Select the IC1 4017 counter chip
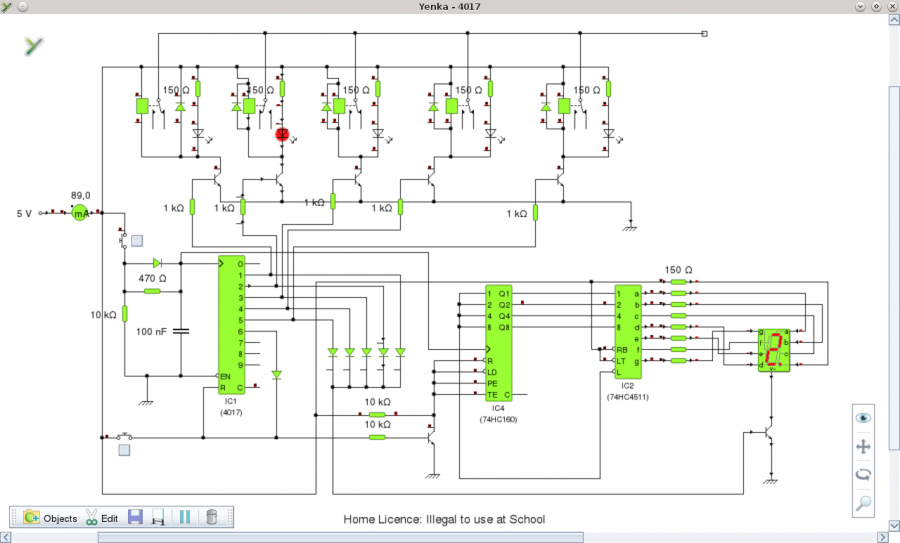 (232, 325)
